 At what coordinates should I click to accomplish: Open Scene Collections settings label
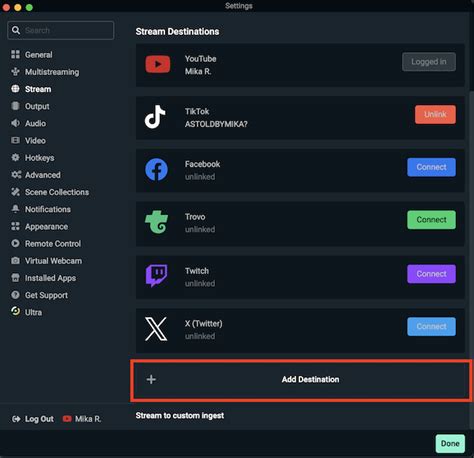point(57,192)
